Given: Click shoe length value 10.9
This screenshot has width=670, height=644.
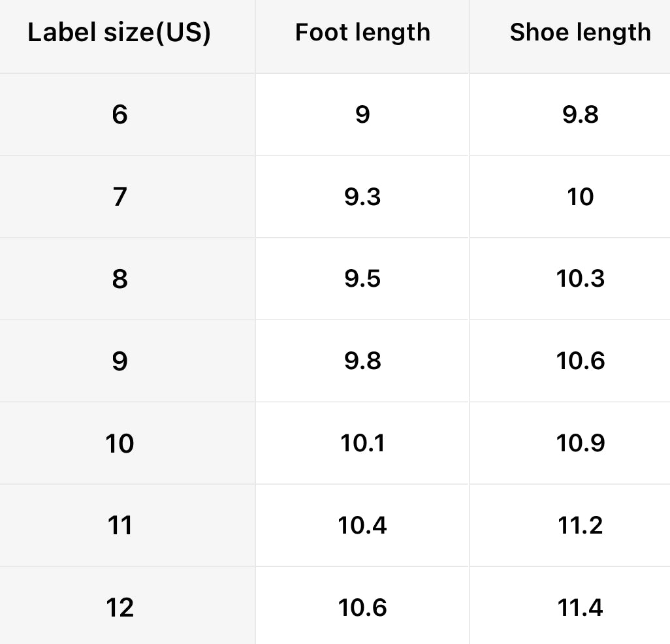Looking at the screenshot, I should [x=581, y=443].
